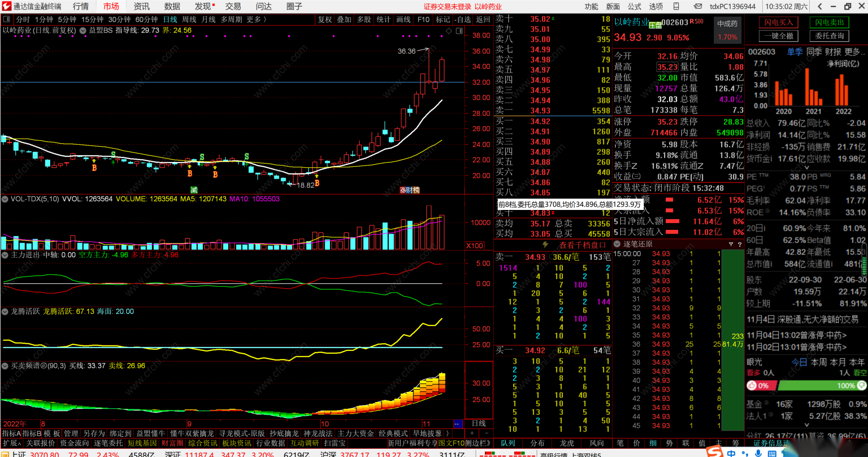Image resolution: width=868 pixels, height=457 pixels.
Task: Click the 一键全撤 button
Action: [778, 36]
